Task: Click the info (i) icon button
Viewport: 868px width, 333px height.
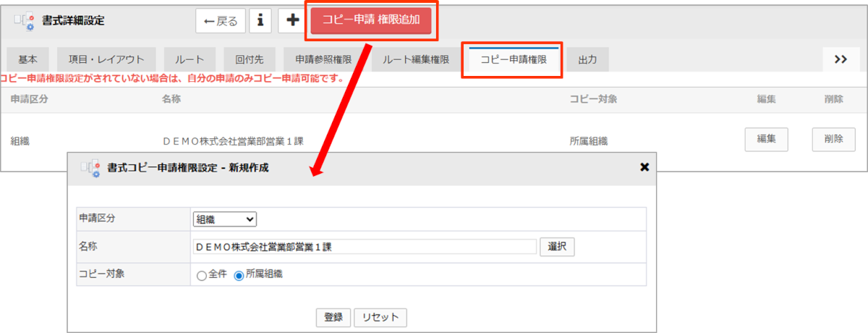Action: tap(260, 21)
